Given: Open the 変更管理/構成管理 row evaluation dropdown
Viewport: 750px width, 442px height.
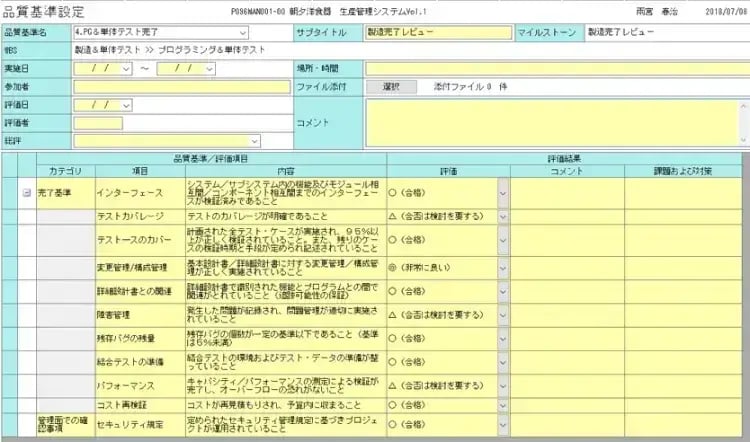Looking at the screenshot, I should pos(503,268).
